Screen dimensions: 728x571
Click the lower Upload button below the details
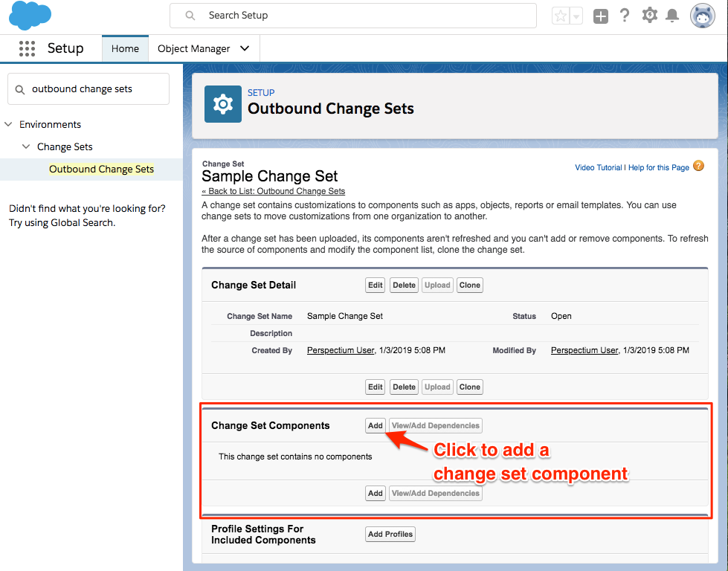[437, 387]
